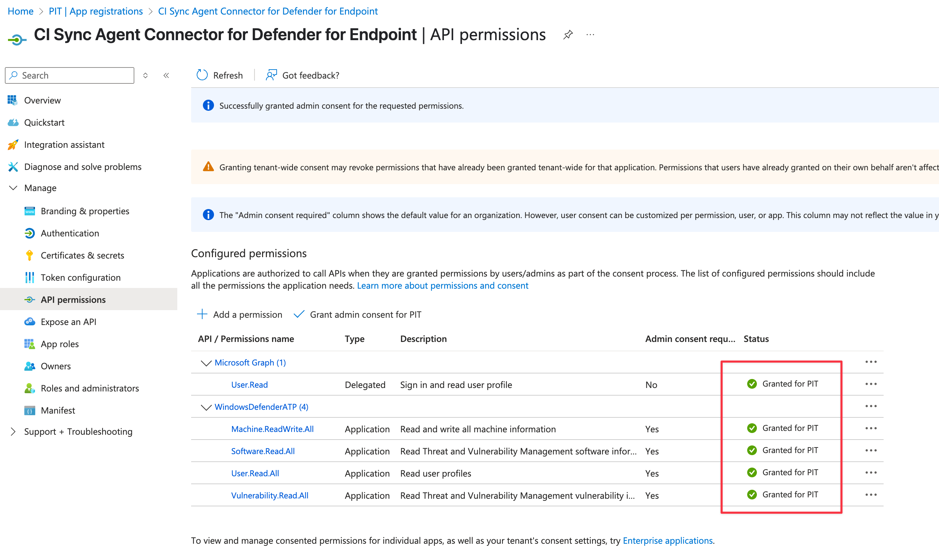This screenshot has height=560, width=939.
Task: Open the ellipsis menu for Vulnerability.Read.All
Action: point(871,495)
